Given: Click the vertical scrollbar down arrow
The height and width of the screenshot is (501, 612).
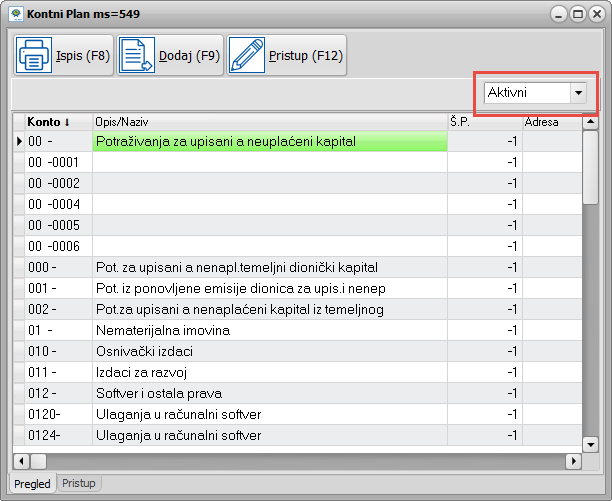Looking at the screenshot, I should tap(590, 444).
